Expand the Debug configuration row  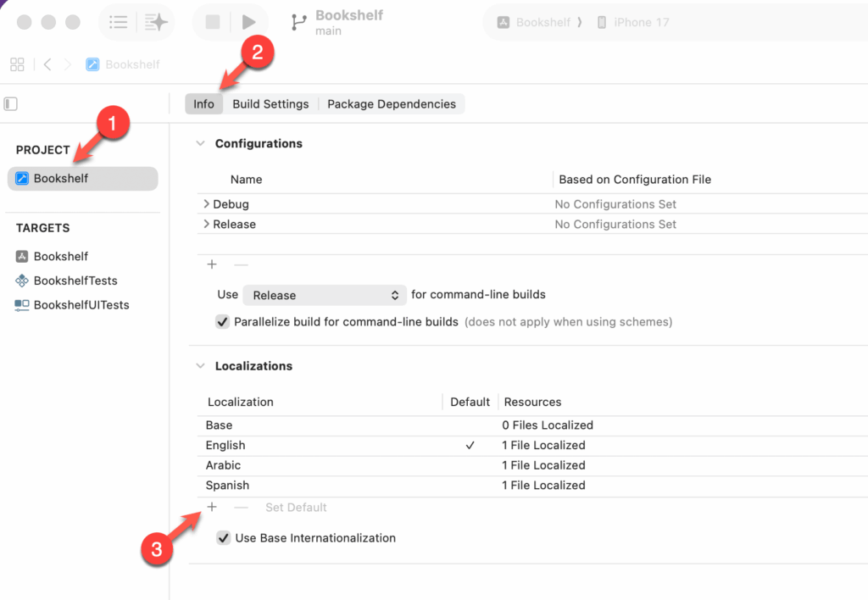tap(206, 203)
